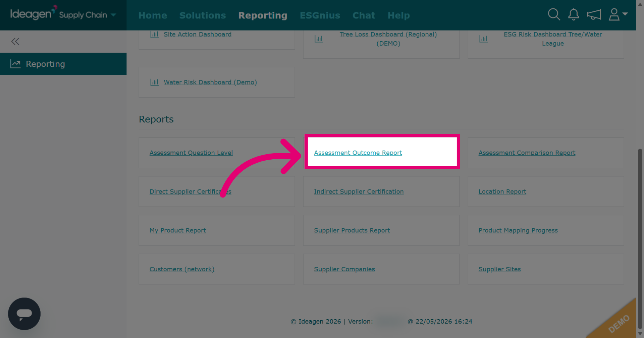
Task: Click the Ideagen logo
Action: coord(33,13)
